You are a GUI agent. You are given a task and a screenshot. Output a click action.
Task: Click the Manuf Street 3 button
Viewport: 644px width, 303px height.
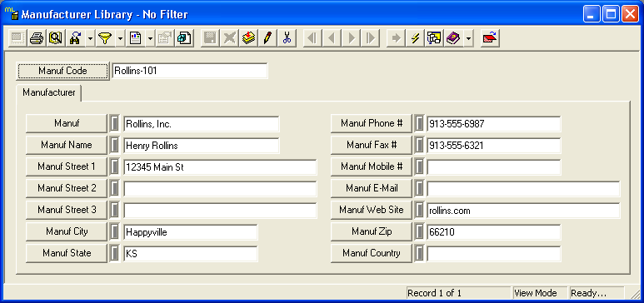67,210
